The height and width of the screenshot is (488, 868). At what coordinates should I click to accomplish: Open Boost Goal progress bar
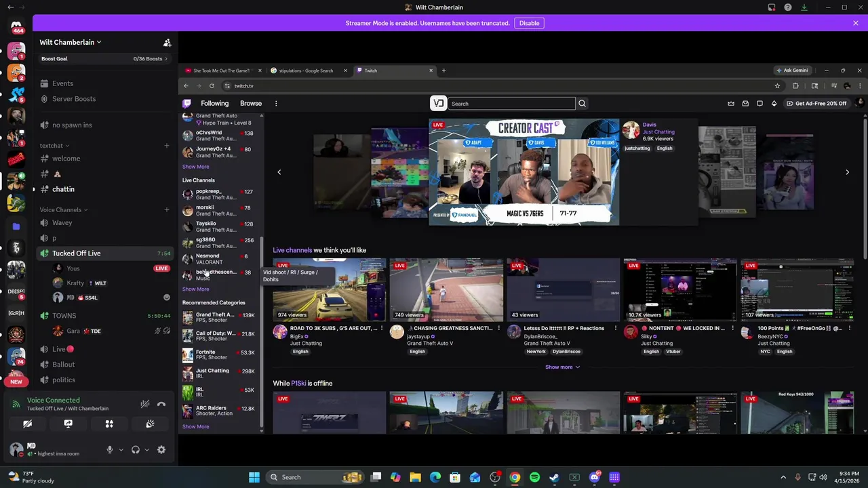pyautogui.click(x=104, y=59)
